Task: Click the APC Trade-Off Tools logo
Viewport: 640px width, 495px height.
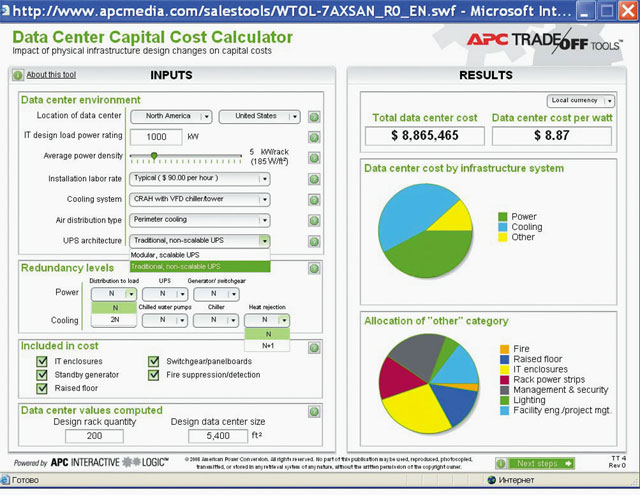Action: click(x=544, y=41)
